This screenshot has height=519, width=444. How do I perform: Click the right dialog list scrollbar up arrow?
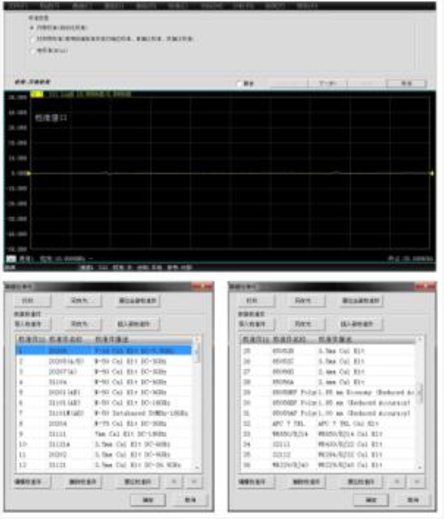(x=420, y=339)
